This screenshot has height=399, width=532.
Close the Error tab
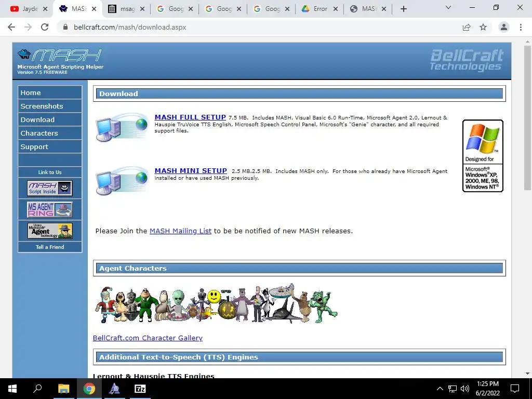[x=336, y=9]
